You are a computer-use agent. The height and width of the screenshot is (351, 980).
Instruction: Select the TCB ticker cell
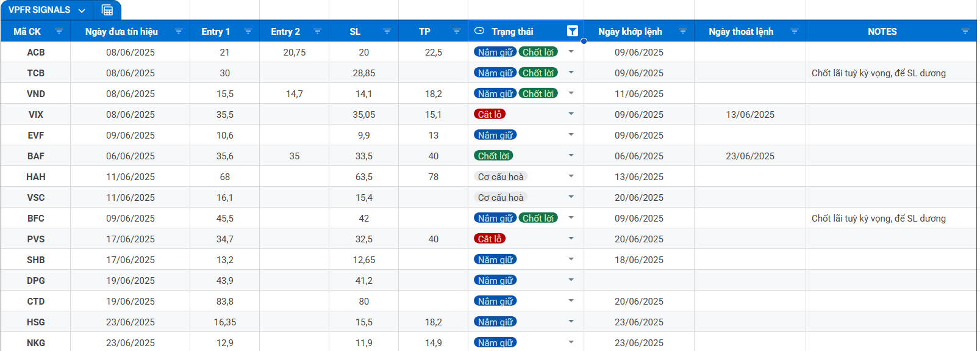pos(36,73)
